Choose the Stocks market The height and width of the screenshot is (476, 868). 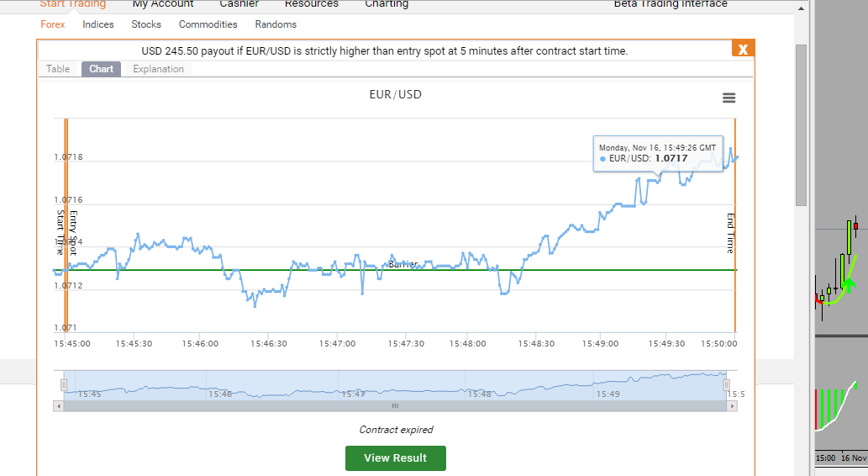pos(146,24)
